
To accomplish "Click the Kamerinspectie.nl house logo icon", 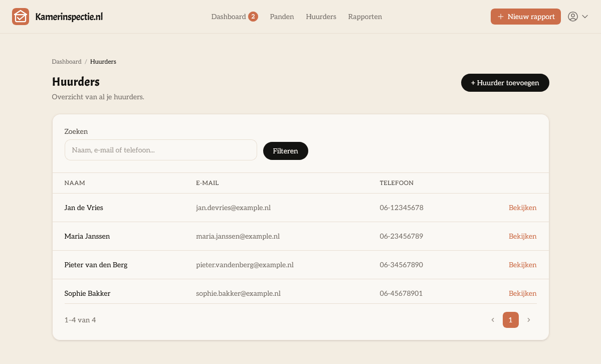I will [x=21, y=17].
